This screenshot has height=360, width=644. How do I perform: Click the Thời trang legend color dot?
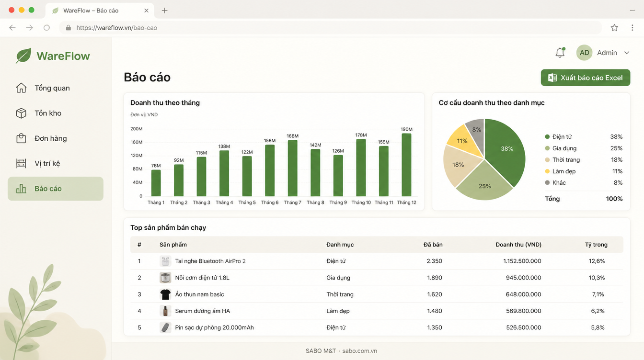547,160
